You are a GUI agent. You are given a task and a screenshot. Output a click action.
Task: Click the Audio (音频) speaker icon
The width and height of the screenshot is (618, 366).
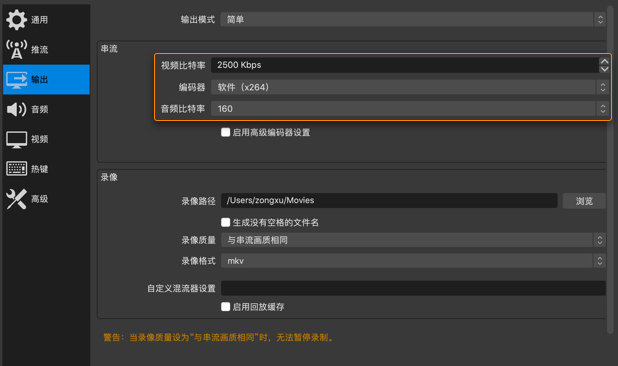point(16,109)
